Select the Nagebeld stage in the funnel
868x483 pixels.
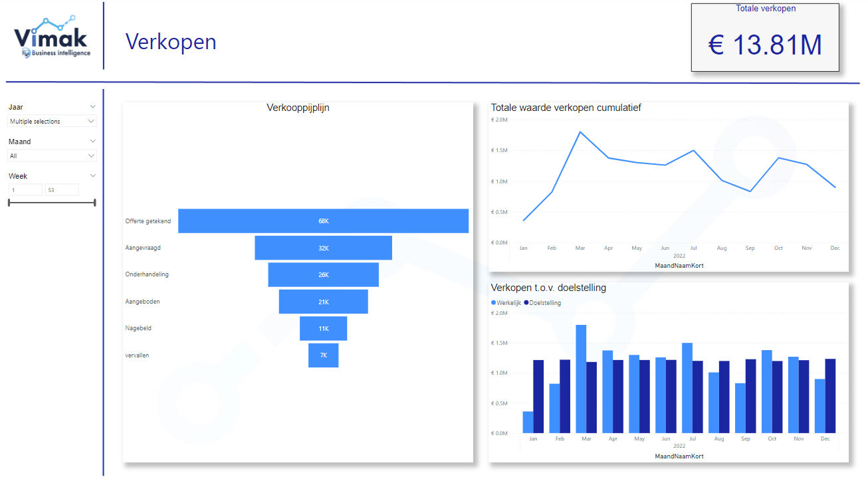(x=323, y=328)
